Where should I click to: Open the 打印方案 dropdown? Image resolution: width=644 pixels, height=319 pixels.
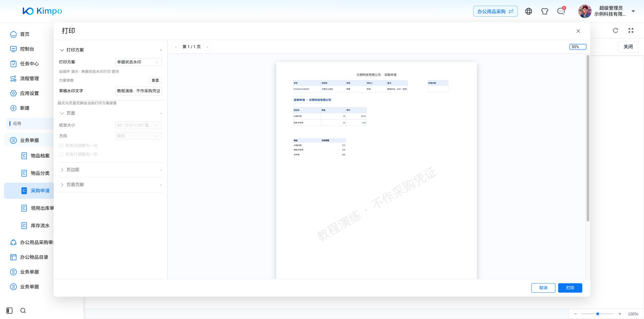point(139,62)
